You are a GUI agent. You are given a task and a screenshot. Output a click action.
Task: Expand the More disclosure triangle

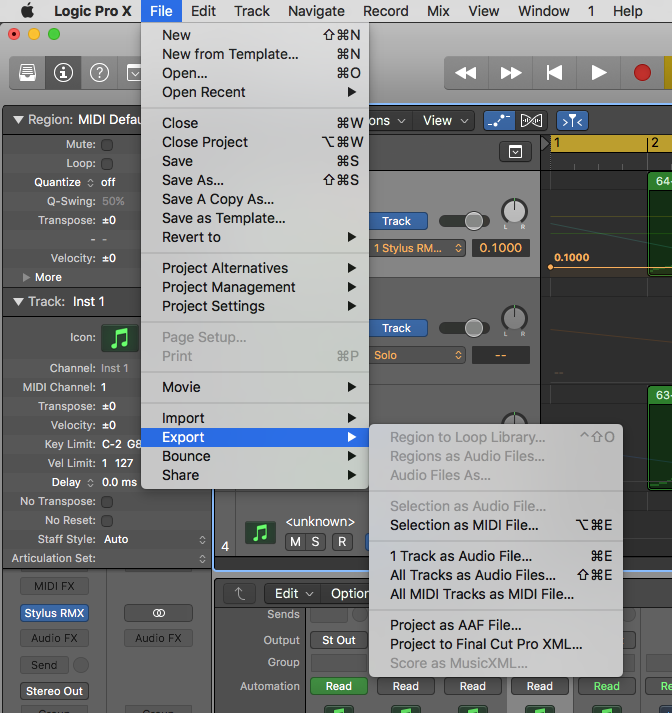27,277
